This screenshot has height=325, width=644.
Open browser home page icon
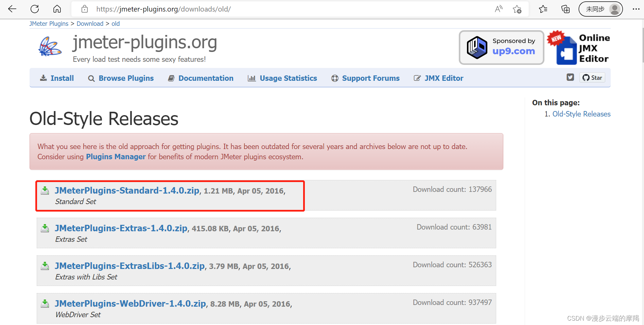coord(57,9)
